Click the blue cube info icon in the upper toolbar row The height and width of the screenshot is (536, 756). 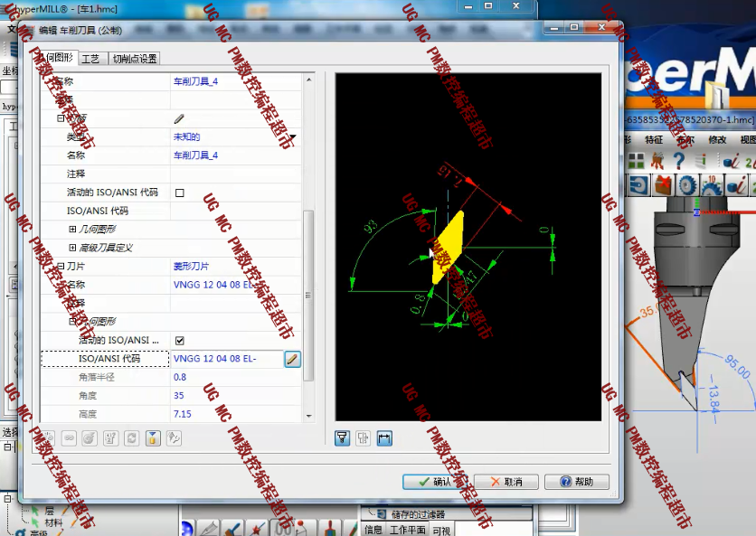(731, 162)
